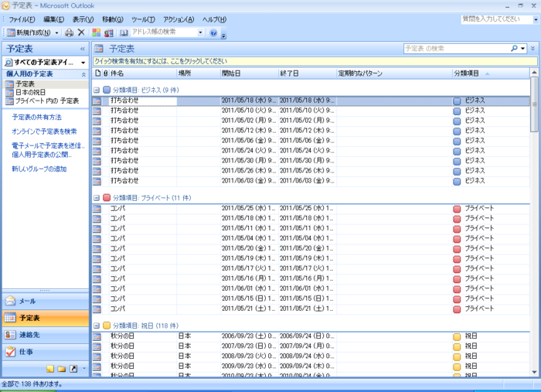Click 電子メールで予定表を送信 link
541x392 pixels.
coord(48,145)
